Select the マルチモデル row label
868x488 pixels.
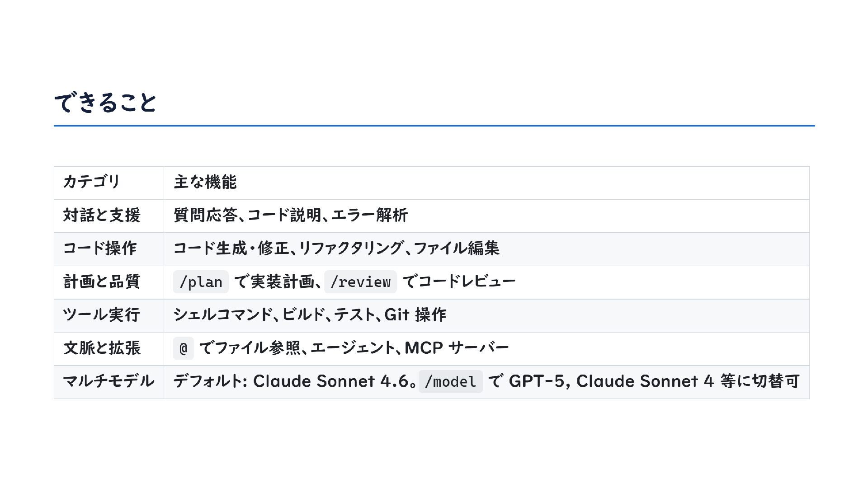click(x=108, y=381)
